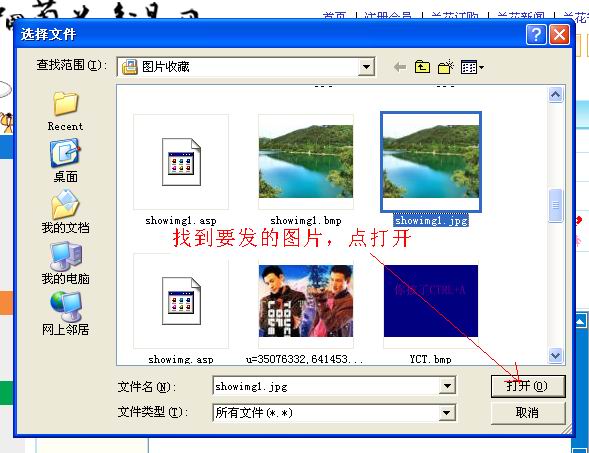
Task: Click the back arrow navigation icon
Action: coord(400,67)
